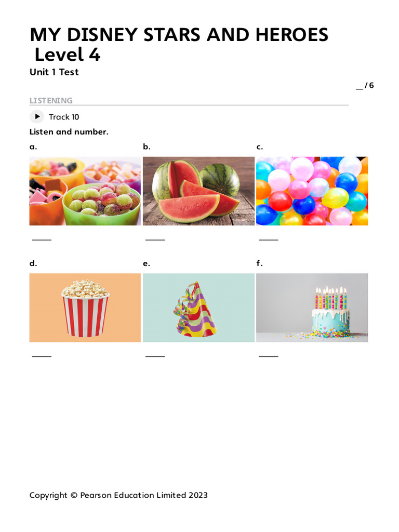The height and width of the screenshot is (532, 399).
Task: Select the popcorn bucket picture
Action: click(85, 308)
